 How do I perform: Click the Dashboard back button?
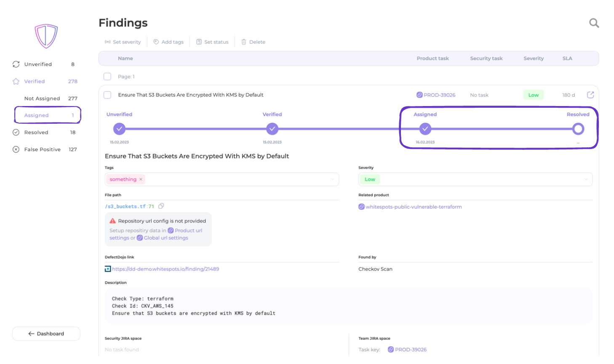click(46, 334)
